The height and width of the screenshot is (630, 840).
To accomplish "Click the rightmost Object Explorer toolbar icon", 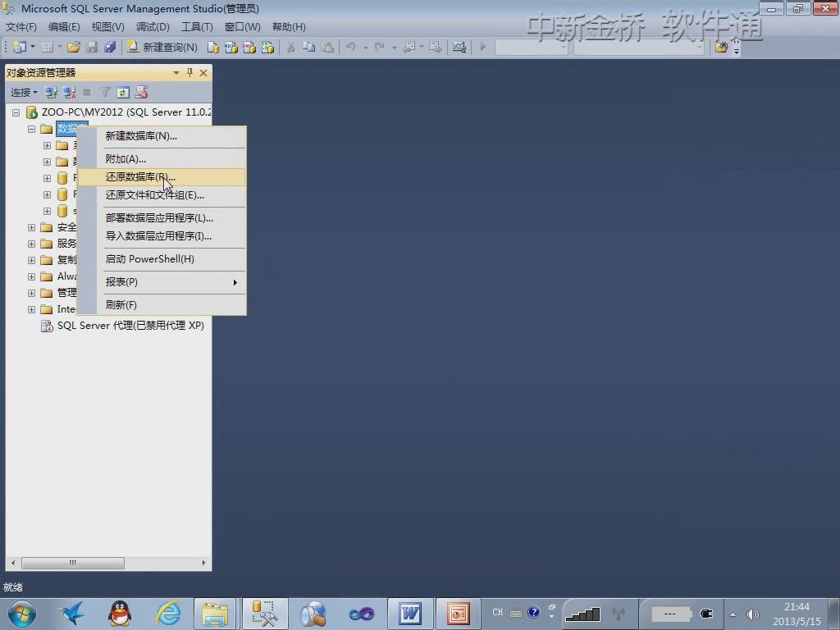I will pos(141,93).
